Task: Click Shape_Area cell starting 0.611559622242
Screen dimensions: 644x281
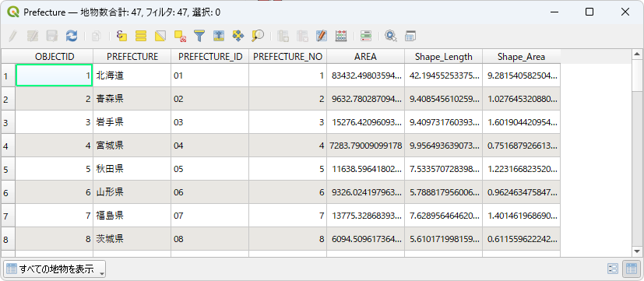Action: pos(522,239)
